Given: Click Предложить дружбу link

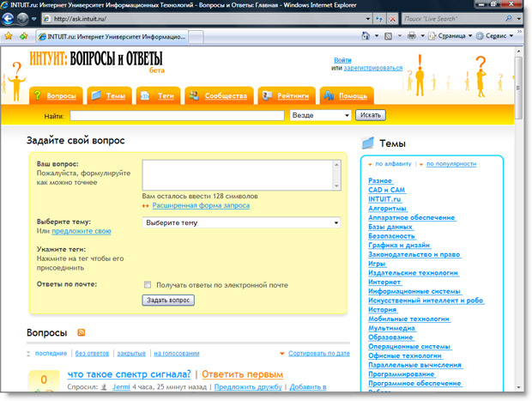Looking at the screenshot, I should click(x=248, y=386).
